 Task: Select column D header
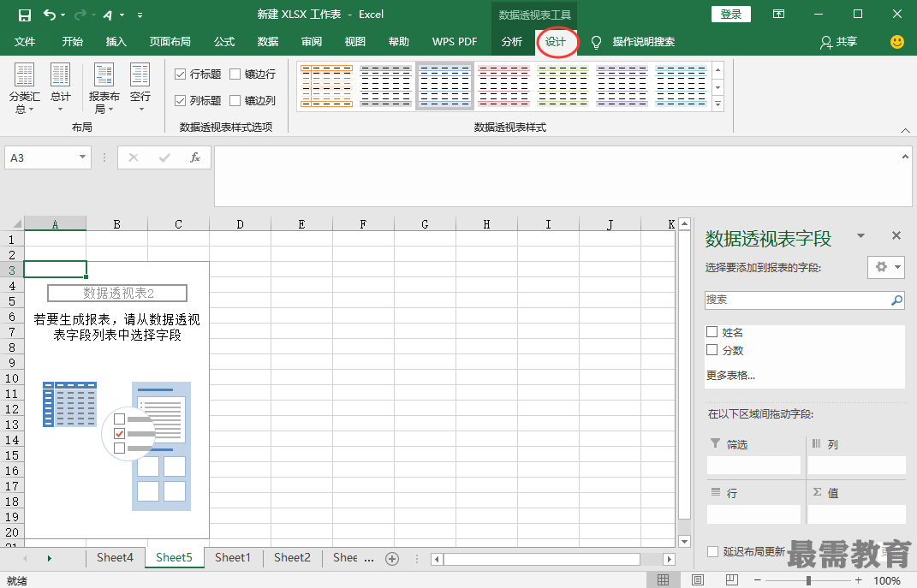point(240,224)
